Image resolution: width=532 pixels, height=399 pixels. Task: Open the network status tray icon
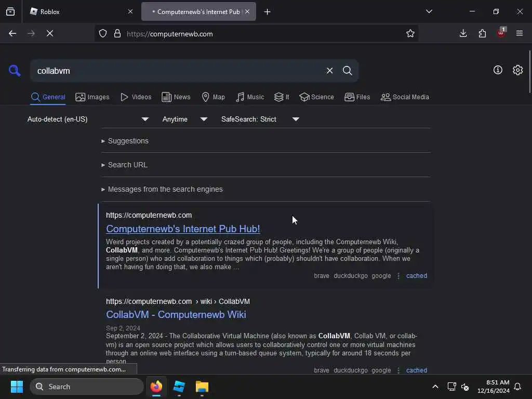pyautogui.click(x=451, y=387)
